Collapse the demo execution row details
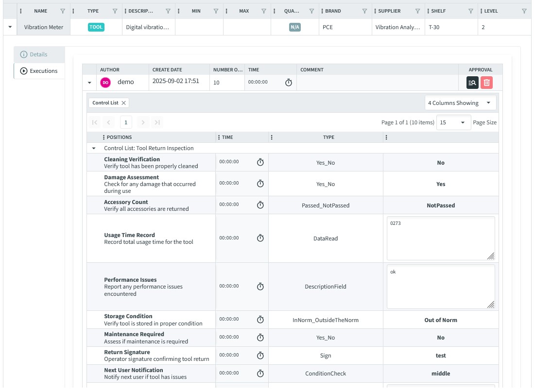This screenshot has height=392, width=535. [89, 83]
